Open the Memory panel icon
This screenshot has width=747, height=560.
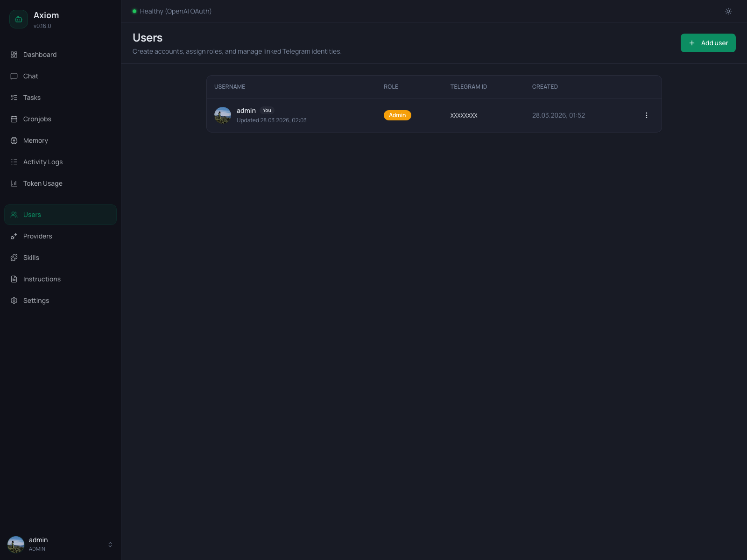pyautogui.click(x=14, y=140)
